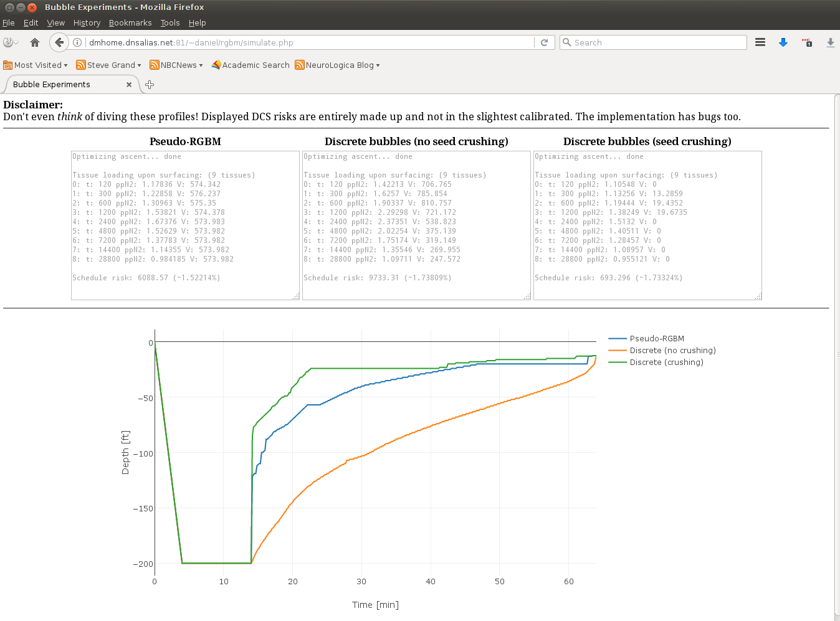Open the red-dotted addon toolbar icon
This screenshot has width=840, height=621.
pyautogui.click(x=807, y=42)
